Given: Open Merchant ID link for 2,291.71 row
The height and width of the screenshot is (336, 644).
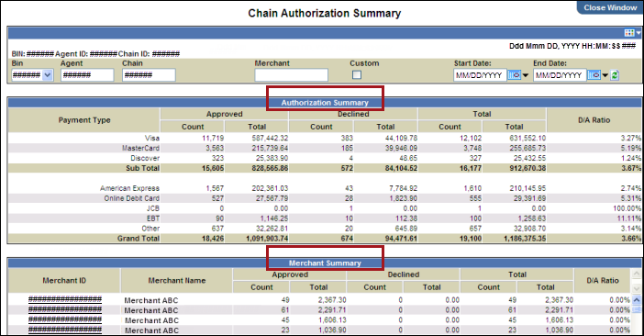Looking at the screenshot, I should 65,309.
